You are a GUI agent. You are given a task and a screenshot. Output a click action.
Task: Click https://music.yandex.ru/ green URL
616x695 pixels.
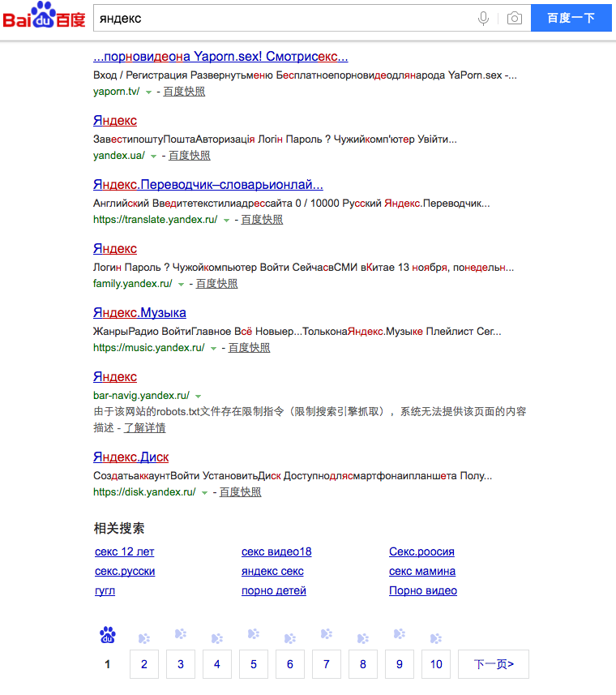149,347
